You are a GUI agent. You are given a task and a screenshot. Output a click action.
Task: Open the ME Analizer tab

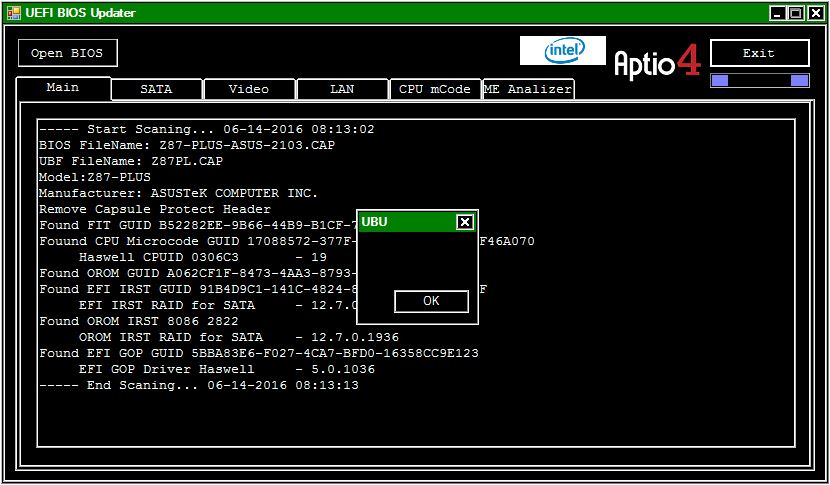(528, 89)
